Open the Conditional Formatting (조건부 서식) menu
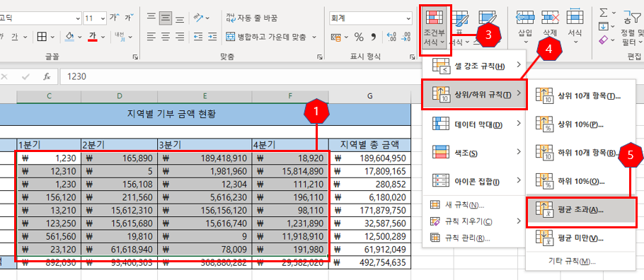The height and width of the screenshot is (280, 644). [x=435, y=28]
